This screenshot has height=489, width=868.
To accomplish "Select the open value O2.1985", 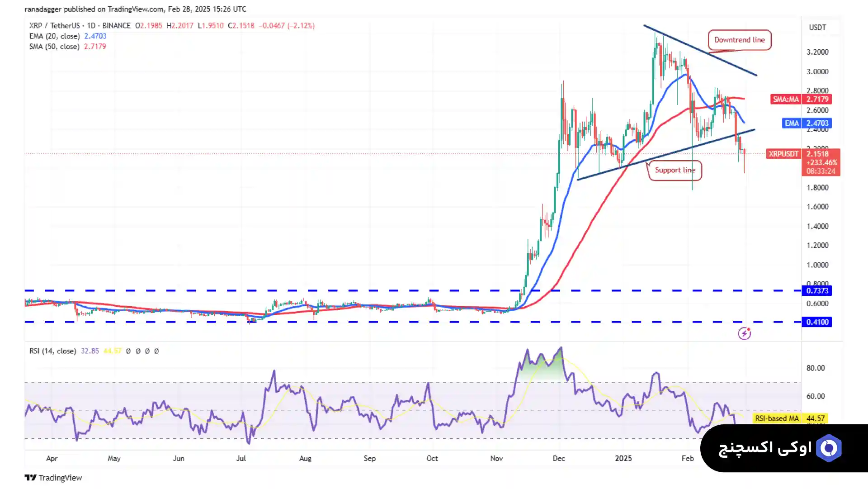I will [149, 26].
